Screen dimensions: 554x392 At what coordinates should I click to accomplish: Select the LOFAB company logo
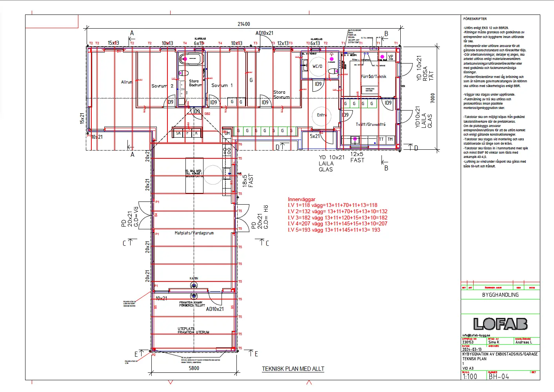click(x=500, y=324)
